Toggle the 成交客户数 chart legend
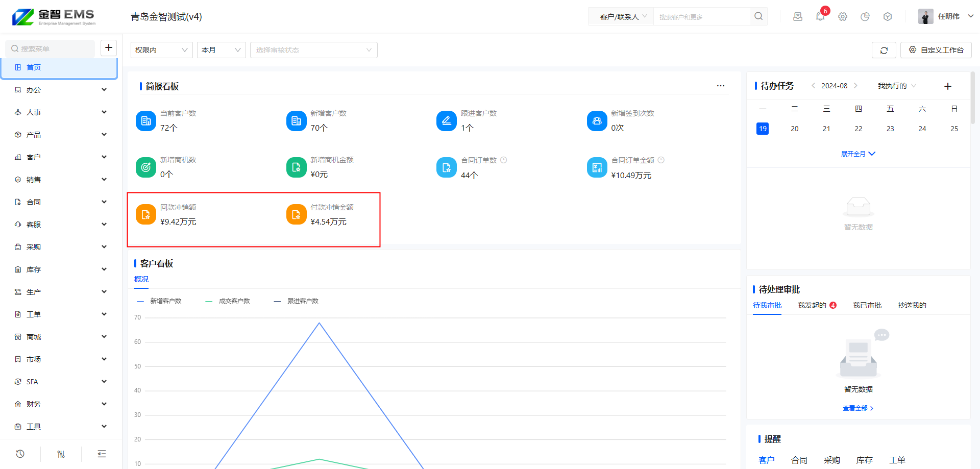 228,301
